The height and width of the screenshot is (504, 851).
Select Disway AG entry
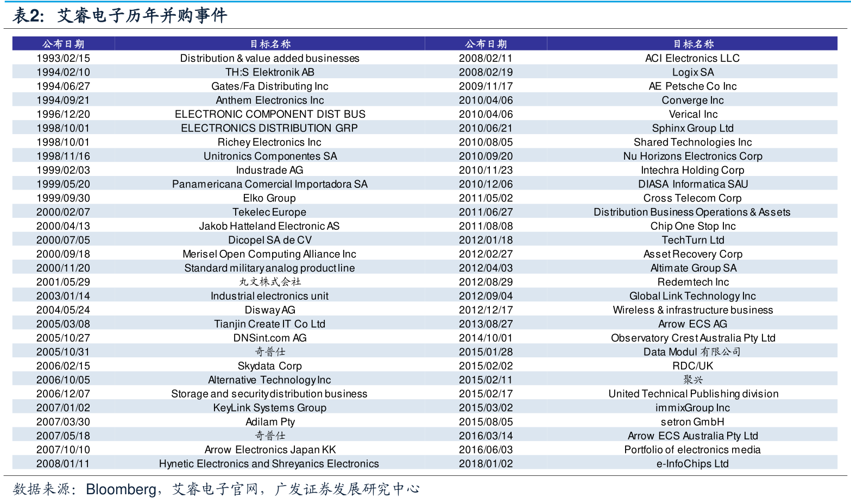[270, 310]
